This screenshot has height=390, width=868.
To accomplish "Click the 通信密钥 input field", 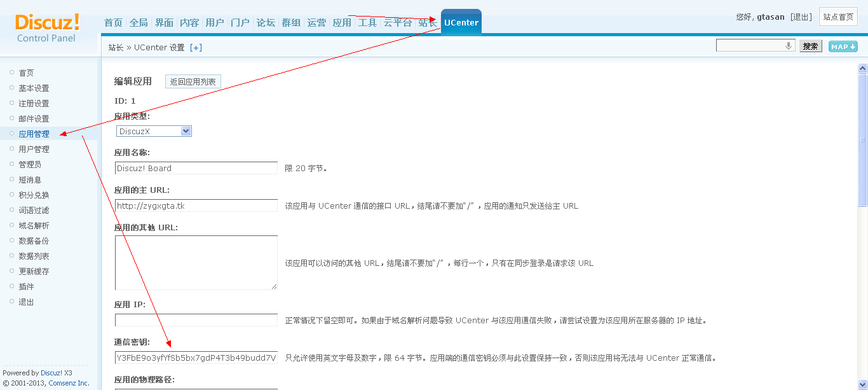I will click(x=196, y=358).
